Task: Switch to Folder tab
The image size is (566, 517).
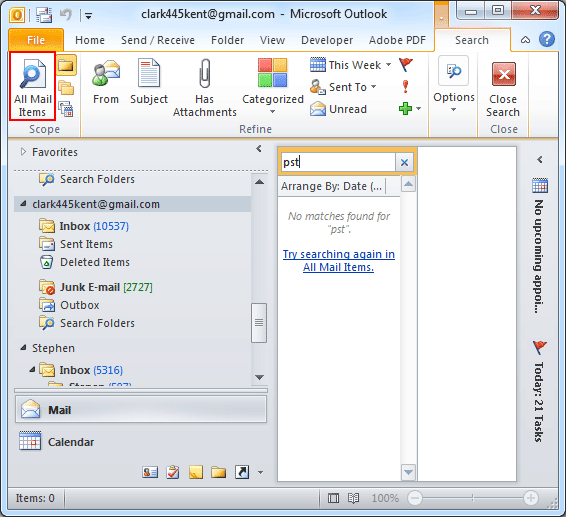Action: pos(227,40)
